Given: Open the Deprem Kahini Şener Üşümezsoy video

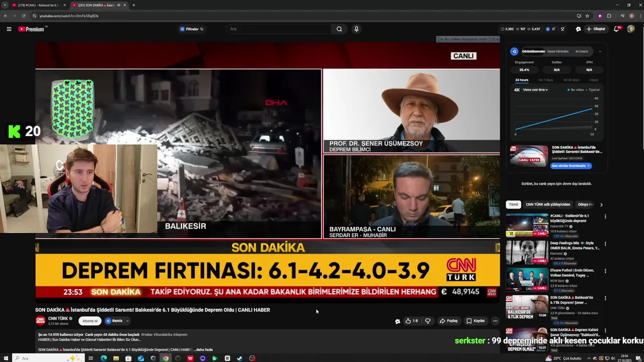Looking at the screenshot, I should click(x=527, y=339).
